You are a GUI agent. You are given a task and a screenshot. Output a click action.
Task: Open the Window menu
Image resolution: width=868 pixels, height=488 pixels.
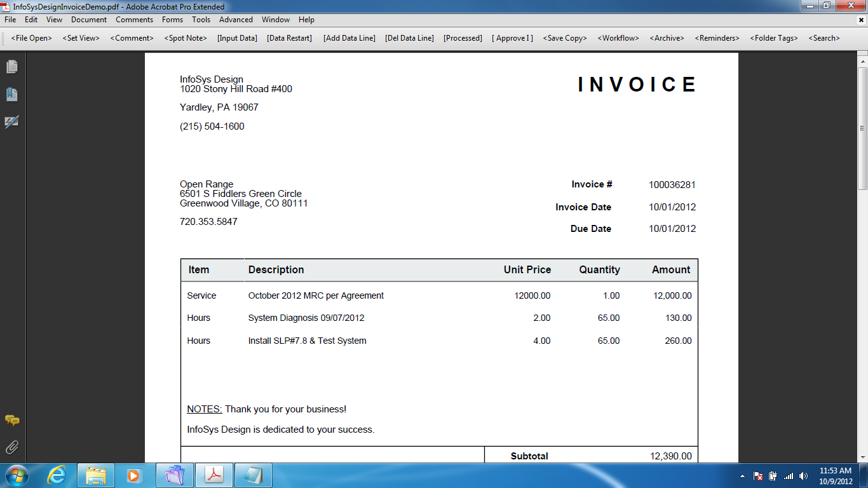276,20
